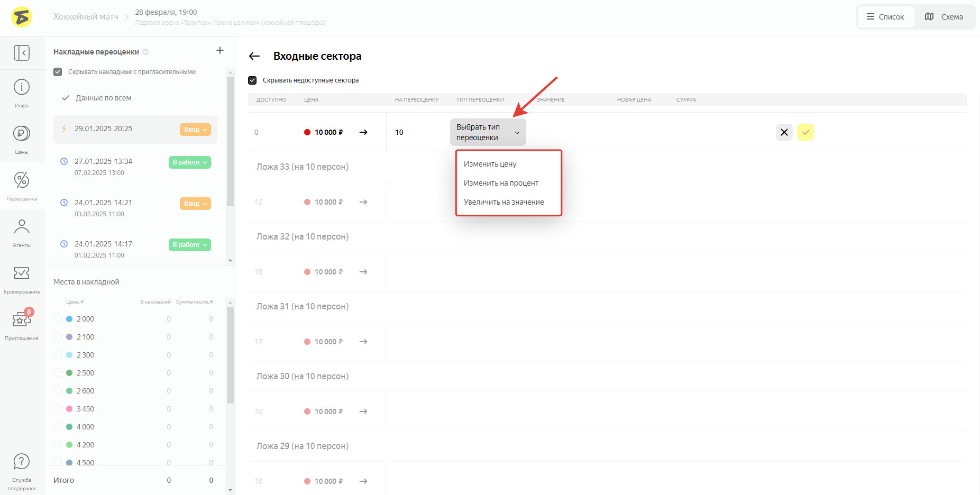Click the red 10 000 ₽ price color dot
This screenshot has height=495, width=980.
click(307, 132)
